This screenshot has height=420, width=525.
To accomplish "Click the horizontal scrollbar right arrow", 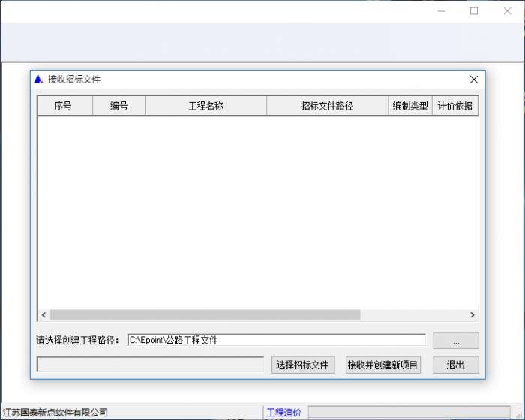I will tap(472, 314).
